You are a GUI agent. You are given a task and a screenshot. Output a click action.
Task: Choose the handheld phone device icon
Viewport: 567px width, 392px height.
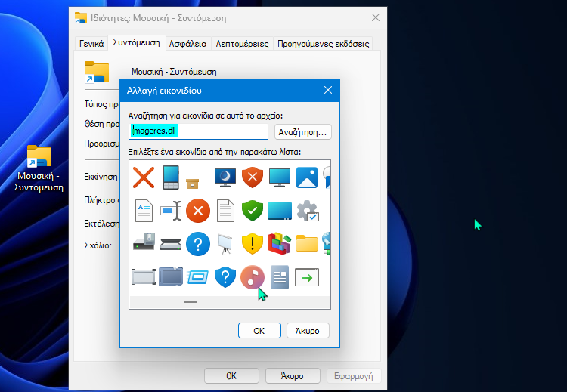pos(171,177)
